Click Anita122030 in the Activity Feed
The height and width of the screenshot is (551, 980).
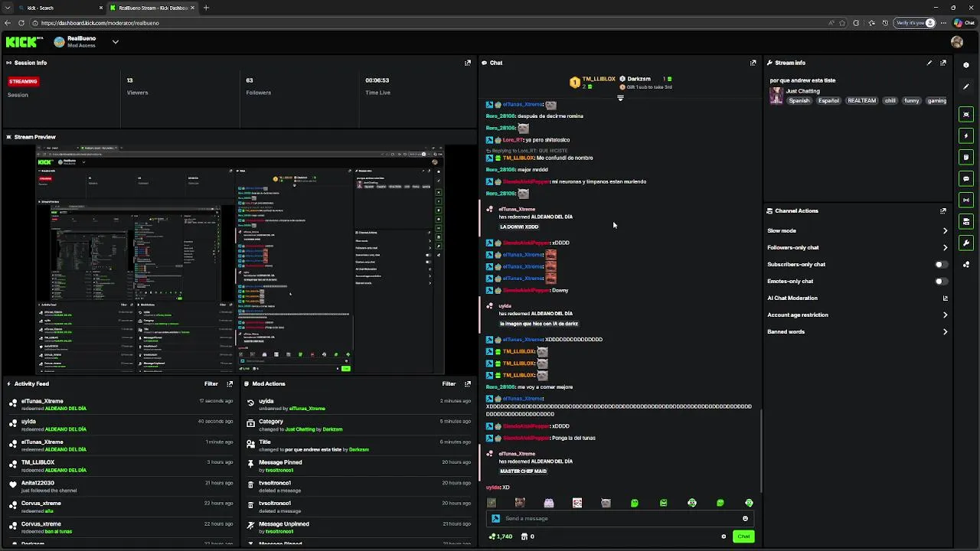click(38, 483)
